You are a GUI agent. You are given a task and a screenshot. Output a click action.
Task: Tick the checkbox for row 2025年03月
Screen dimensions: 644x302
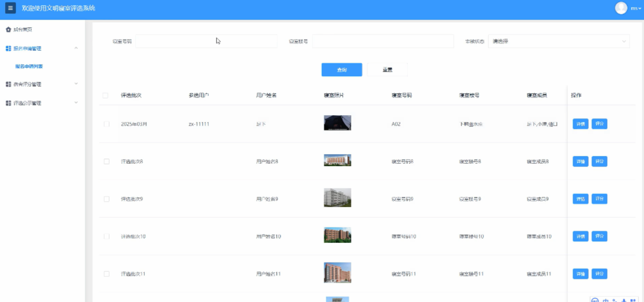pyautogui.click(x=107, y=124)
